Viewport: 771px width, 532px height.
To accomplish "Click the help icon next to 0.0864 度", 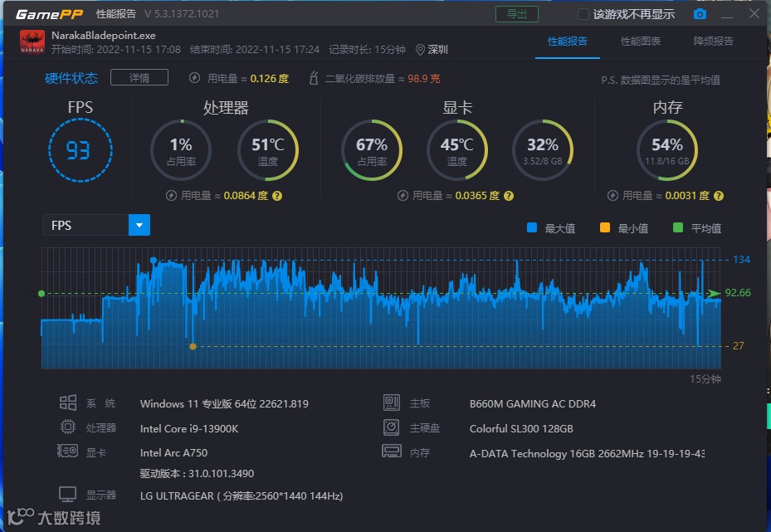I will 277,196.
